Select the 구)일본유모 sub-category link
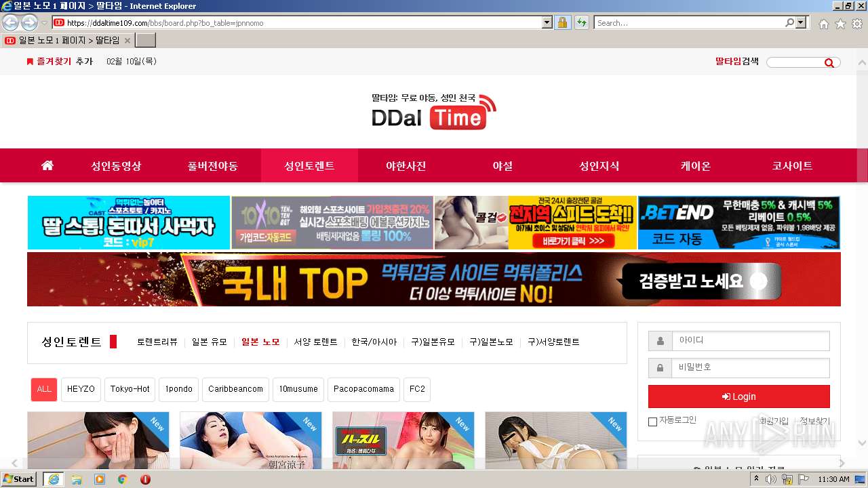Viewport: 868px width, 488px height. [433, 342]
